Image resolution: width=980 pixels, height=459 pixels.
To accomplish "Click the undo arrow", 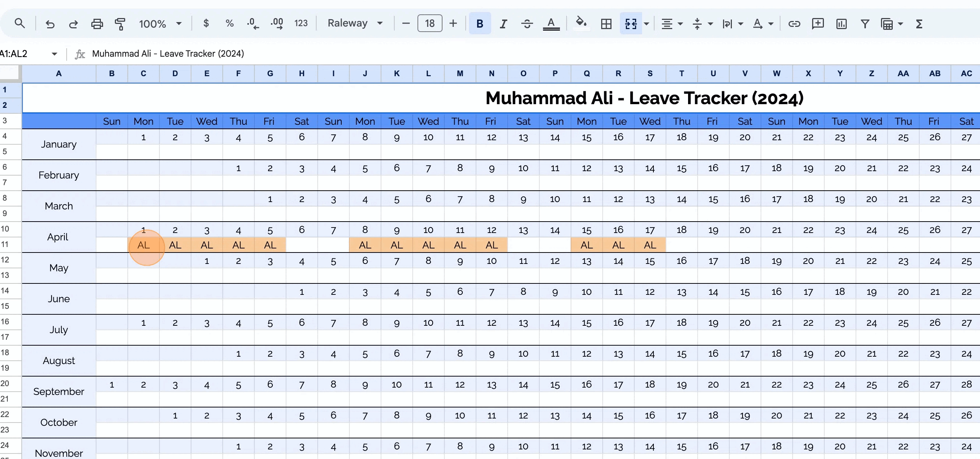I will 50,24.
